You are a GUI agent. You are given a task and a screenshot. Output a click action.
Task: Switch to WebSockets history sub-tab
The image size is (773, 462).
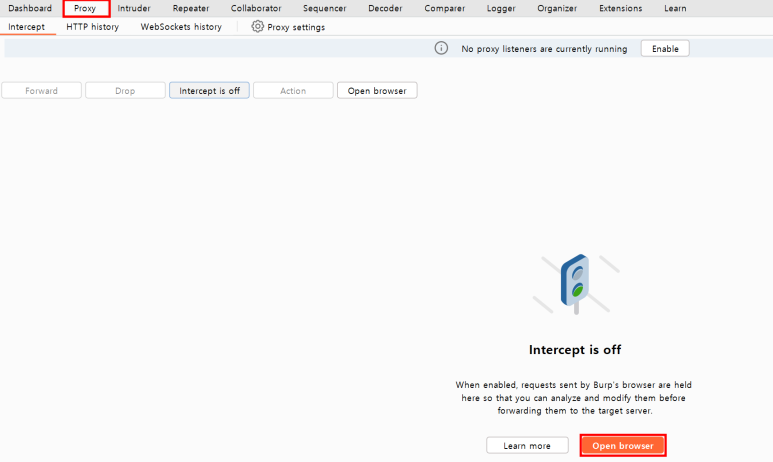pos(181,27)
